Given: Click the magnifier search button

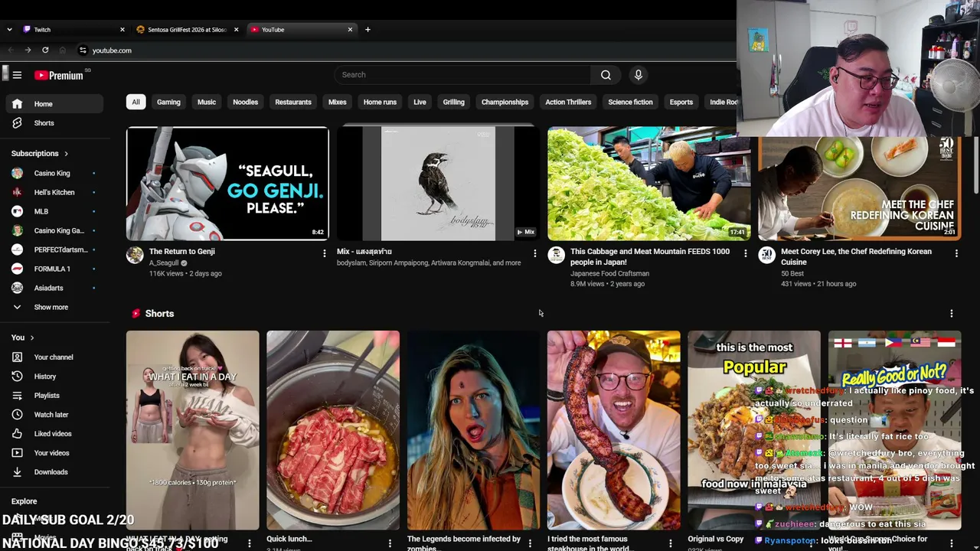Looking at the screenshot, I should 606,75.
